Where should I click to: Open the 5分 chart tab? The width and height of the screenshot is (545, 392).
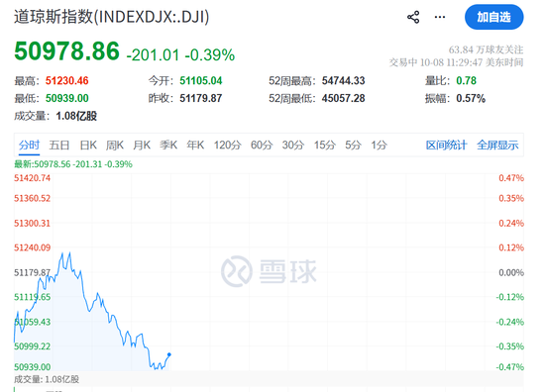(353, 145)
